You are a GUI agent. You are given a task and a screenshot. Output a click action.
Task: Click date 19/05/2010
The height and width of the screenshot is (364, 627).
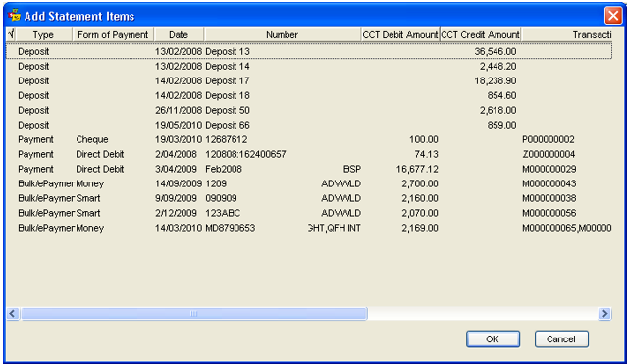coord(179,125)
